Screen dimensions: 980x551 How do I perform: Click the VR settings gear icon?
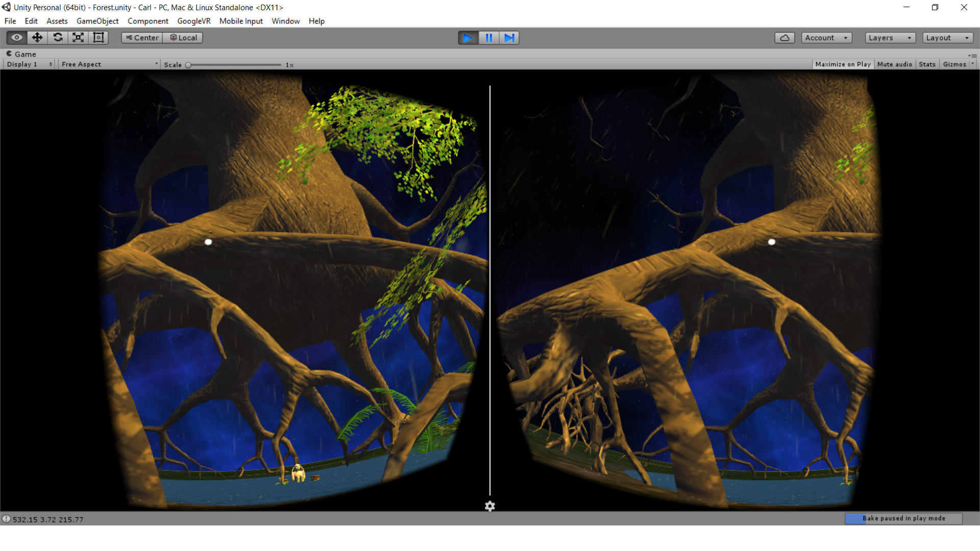tap(490, 506)
